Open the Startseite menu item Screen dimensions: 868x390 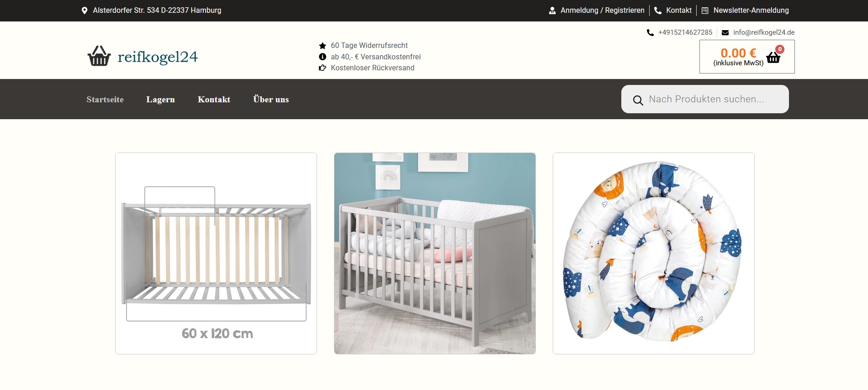[x=105, y=100]
